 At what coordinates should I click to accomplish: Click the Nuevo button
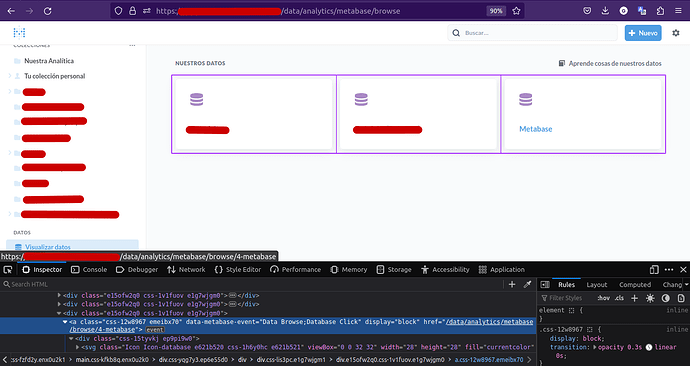tap(643, 33)
